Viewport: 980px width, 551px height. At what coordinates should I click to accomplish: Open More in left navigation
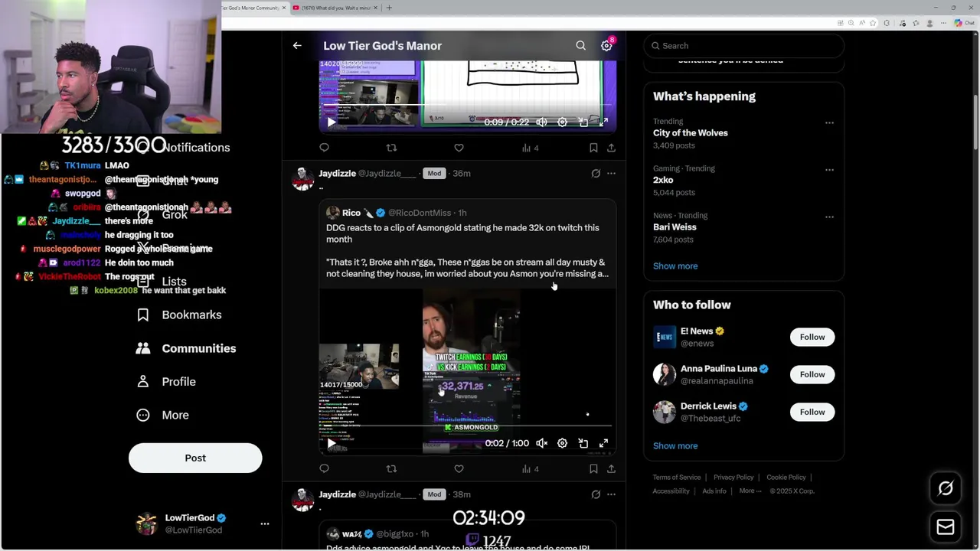click(162, 415)
